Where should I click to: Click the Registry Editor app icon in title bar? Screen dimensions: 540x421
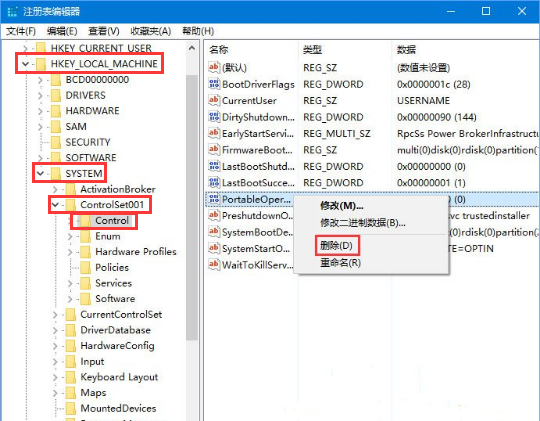12,12
